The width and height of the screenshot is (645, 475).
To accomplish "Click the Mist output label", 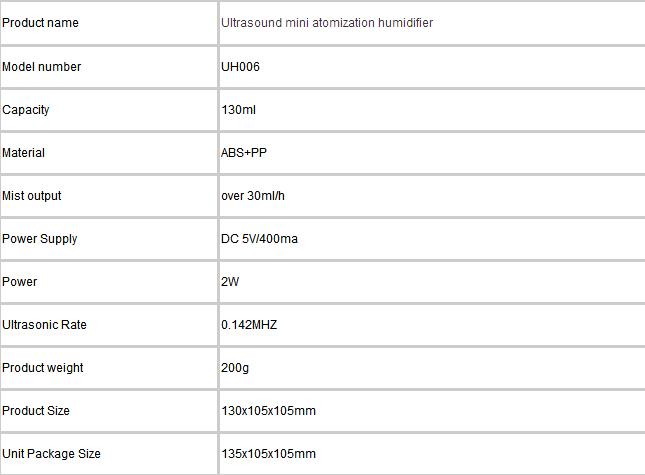I will (x=32, y=196).
